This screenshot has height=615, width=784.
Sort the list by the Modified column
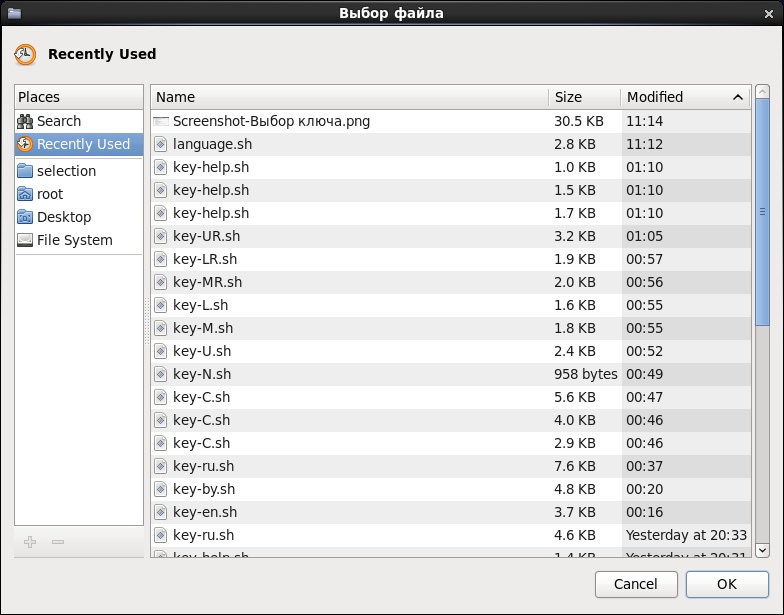[686, 97]
